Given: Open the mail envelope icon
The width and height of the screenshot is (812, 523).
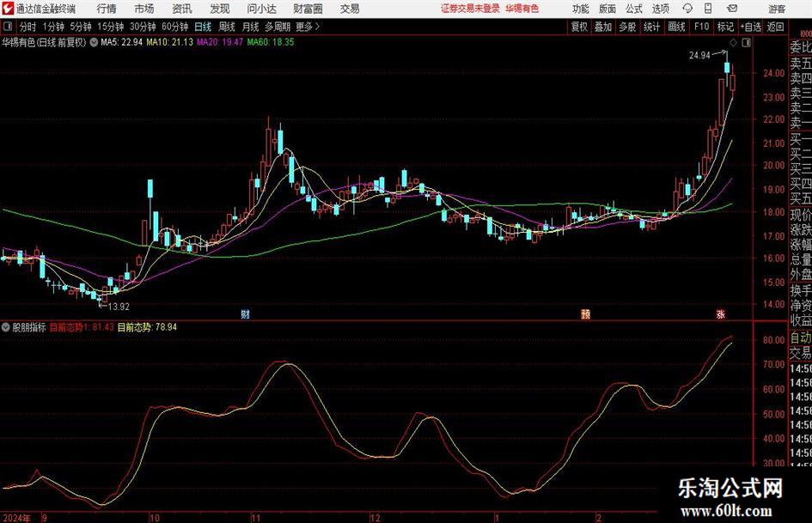Looking at the screenshot, I should coord(732,9).
